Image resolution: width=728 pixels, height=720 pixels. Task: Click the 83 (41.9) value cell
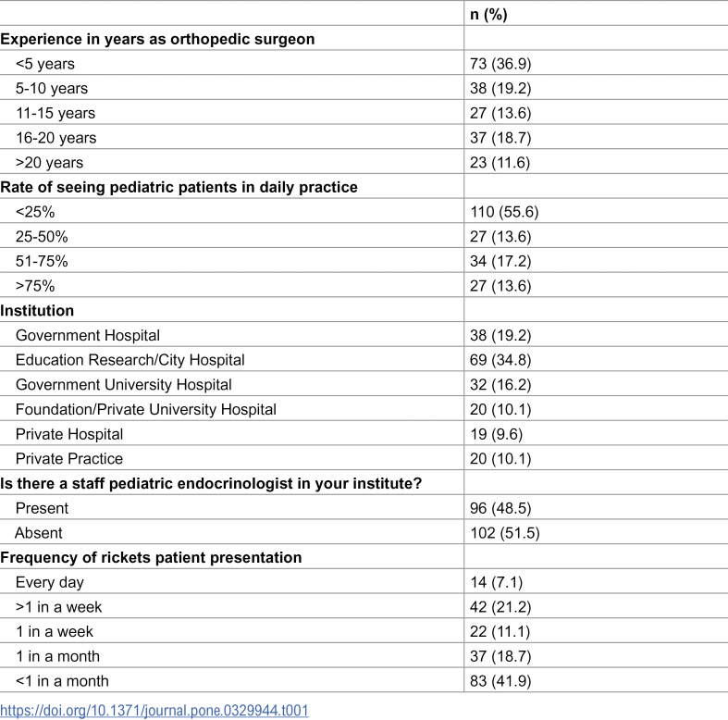[x=500, y=681]
